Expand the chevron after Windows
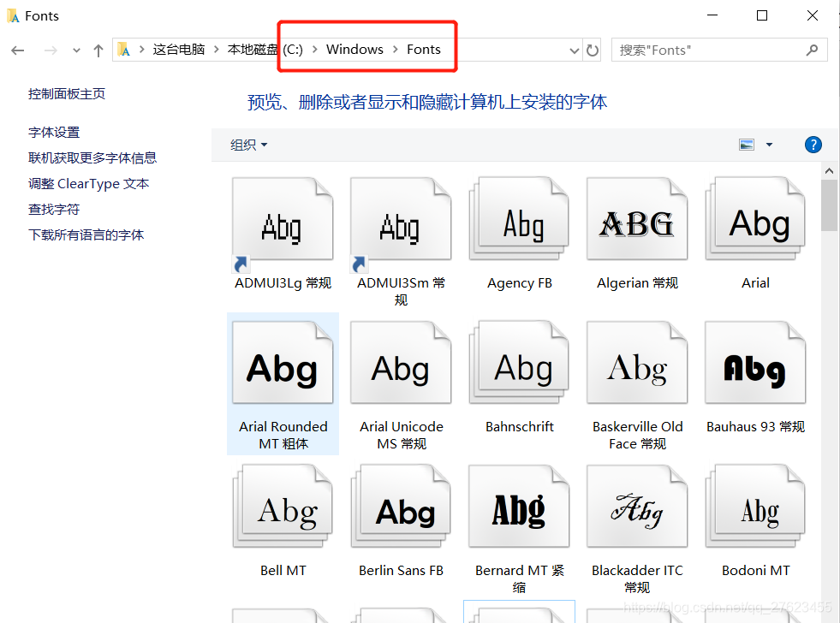 click(396, 50)
